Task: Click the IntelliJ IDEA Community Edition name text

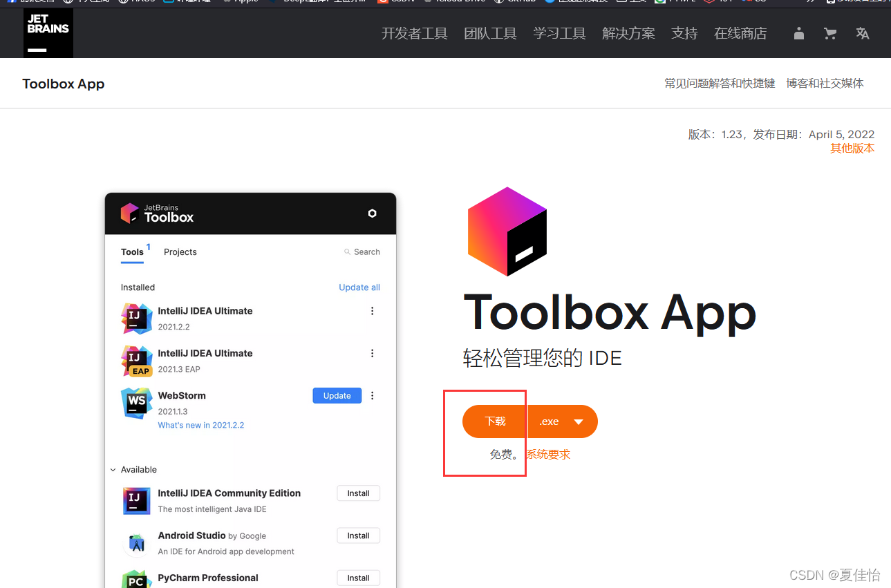Action: [229, 493]
